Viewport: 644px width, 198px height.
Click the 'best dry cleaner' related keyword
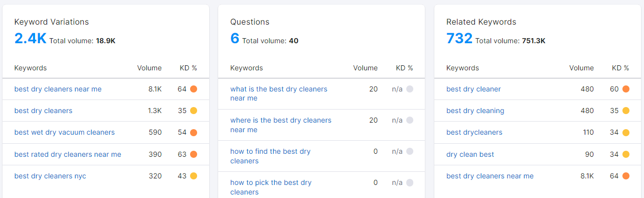pos(473,89)
